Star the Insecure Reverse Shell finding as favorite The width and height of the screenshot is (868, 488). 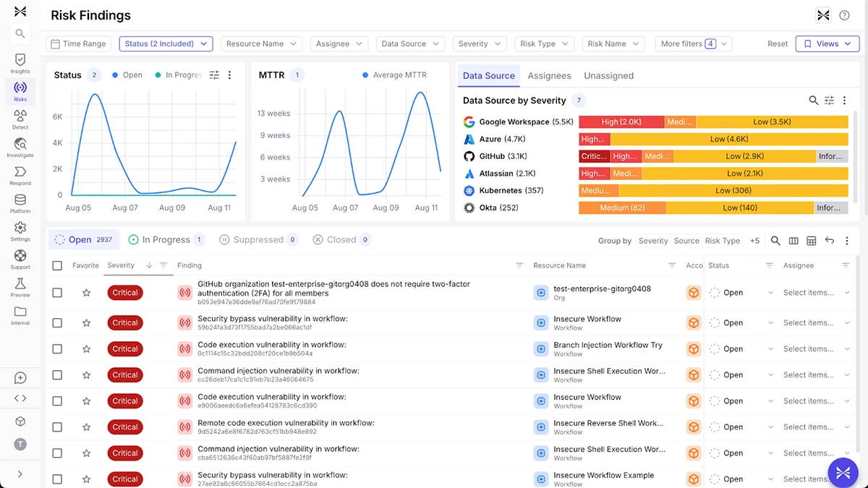pos(86,427)
